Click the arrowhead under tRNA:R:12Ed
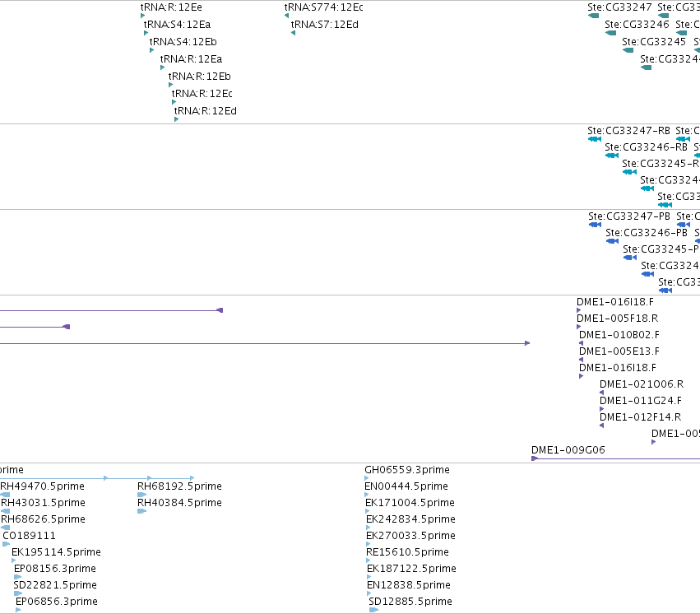 (176, 119)
